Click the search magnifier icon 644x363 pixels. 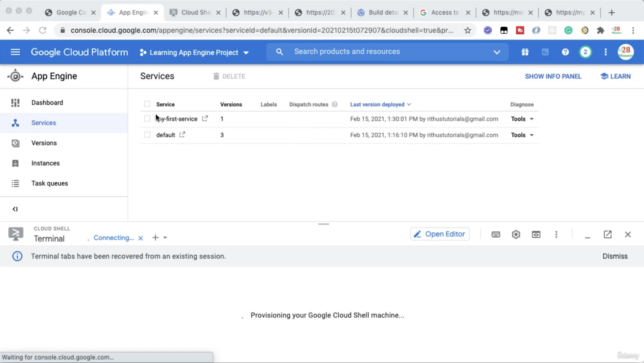[280, 52]
